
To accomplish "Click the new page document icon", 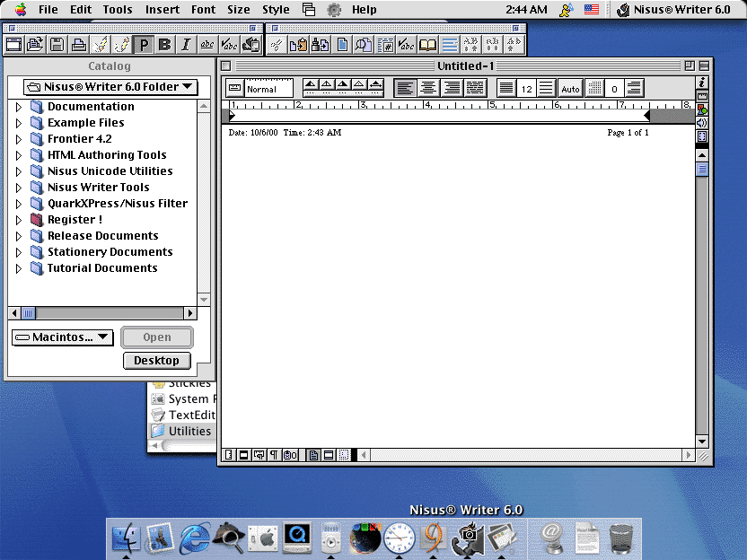I will [341, 45].
